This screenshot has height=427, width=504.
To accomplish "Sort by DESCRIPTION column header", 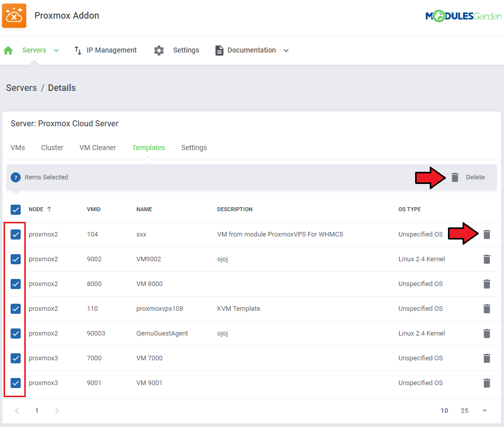I will (x=235, y=209).
